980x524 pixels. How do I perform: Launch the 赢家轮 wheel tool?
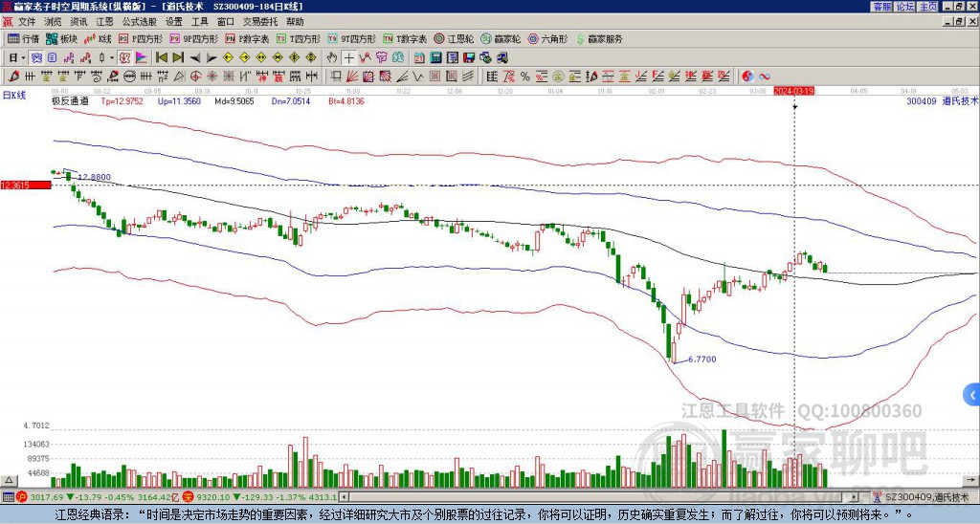click(x=501, y=38)
